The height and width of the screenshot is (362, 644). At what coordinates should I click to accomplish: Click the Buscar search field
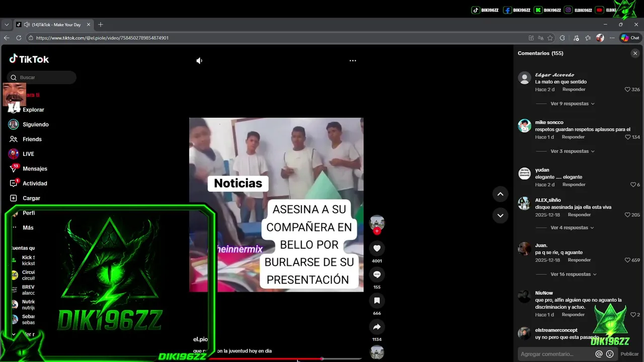pos(42,77)
